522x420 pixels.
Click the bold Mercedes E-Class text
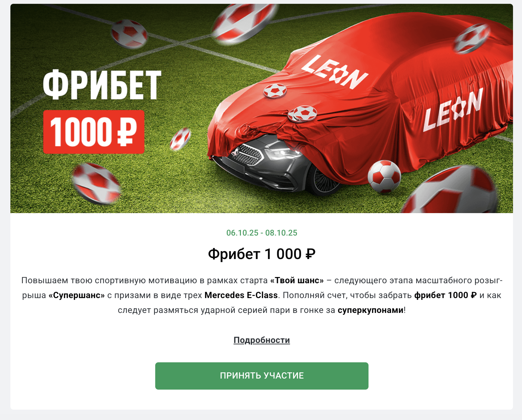coord(241,295)
